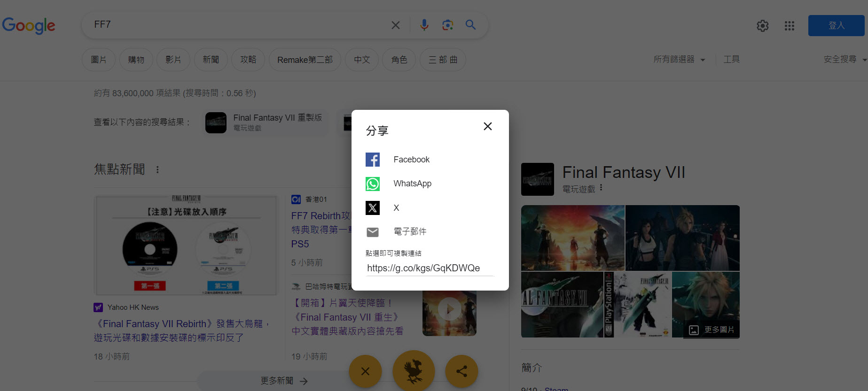Click the Yahoo HK News source icon
This screenshot has height=391, width=868.
point(98,307)
